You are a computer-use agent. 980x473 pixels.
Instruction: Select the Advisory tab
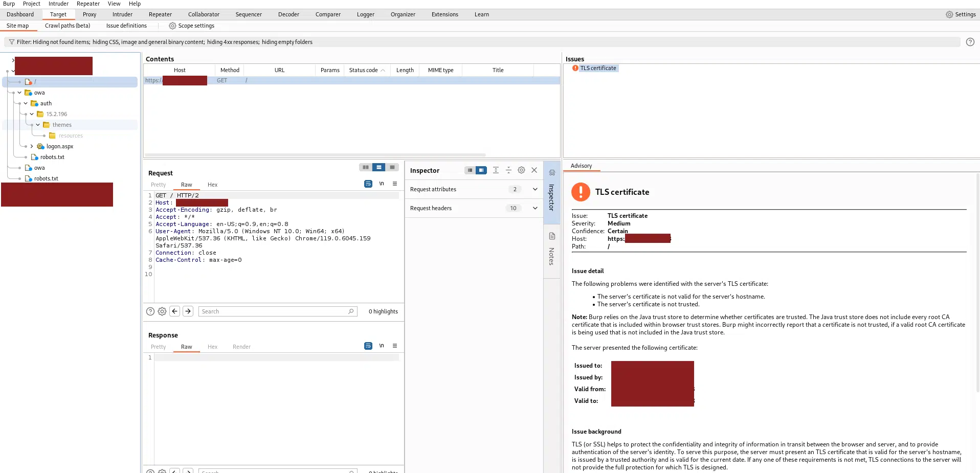[581, 166]
